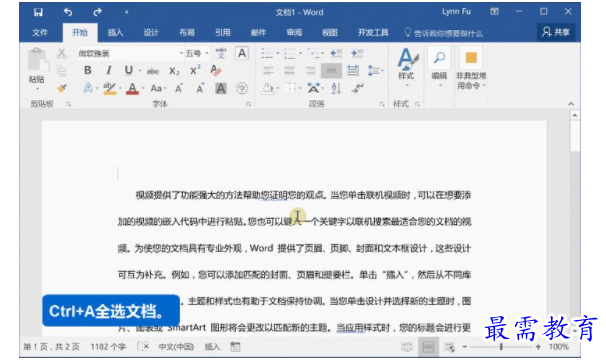Decrease paragraph indent
The image size is (606, 360).
pyautogui.click(x=336, y=53)
